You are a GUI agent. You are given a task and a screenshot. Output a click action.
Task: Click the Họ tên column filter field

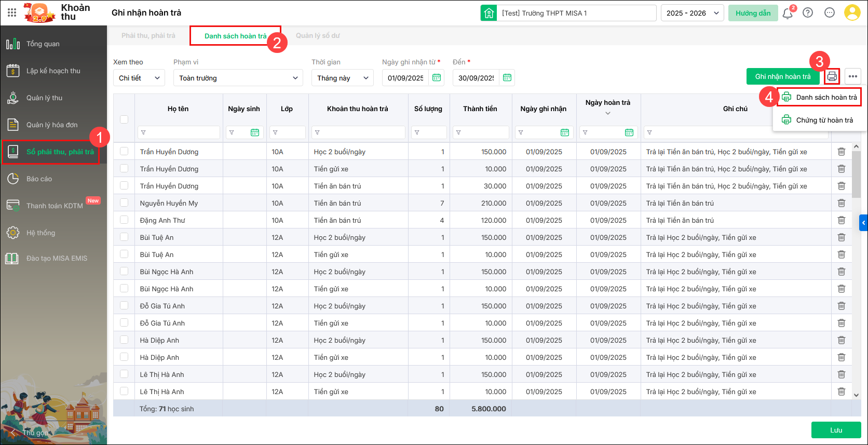tap(179, 132)
